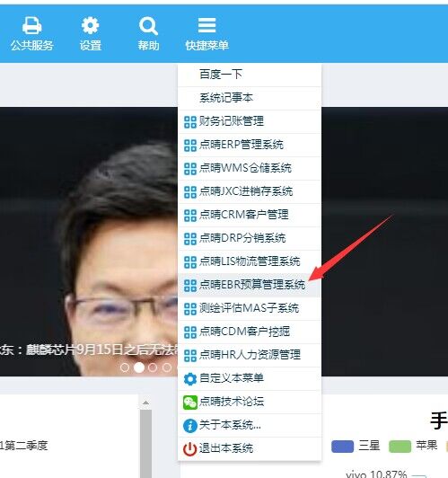The width and height of the screenshot is (448, 478).
Task: Click the 帮助 magnifier icon
Action: point(148,25)
